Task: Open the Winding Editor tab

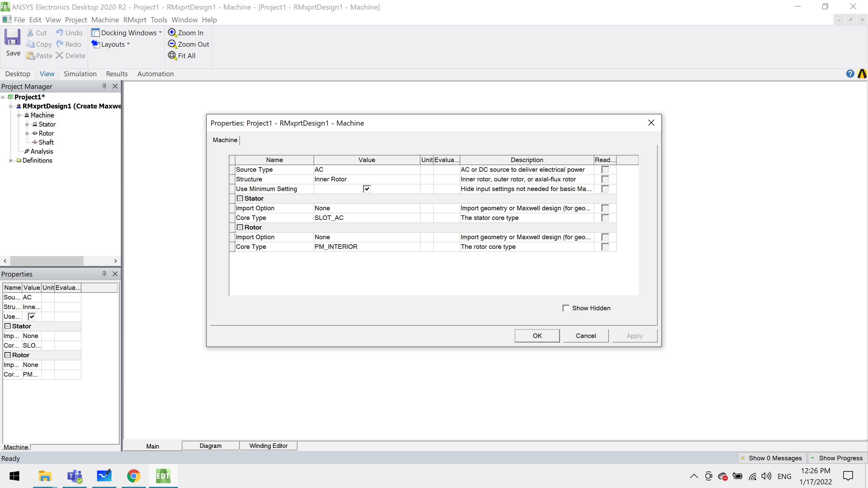Action: coord(268,446)
